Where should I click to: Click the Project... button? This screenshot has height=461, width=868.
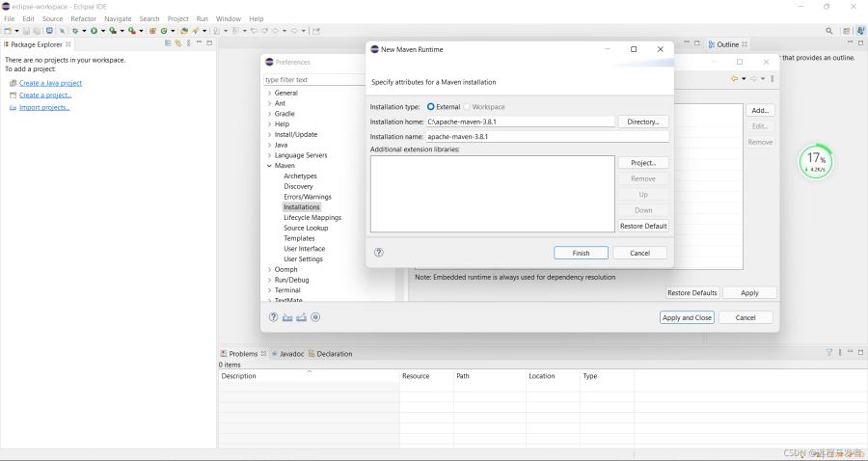(x=643, y=163)
